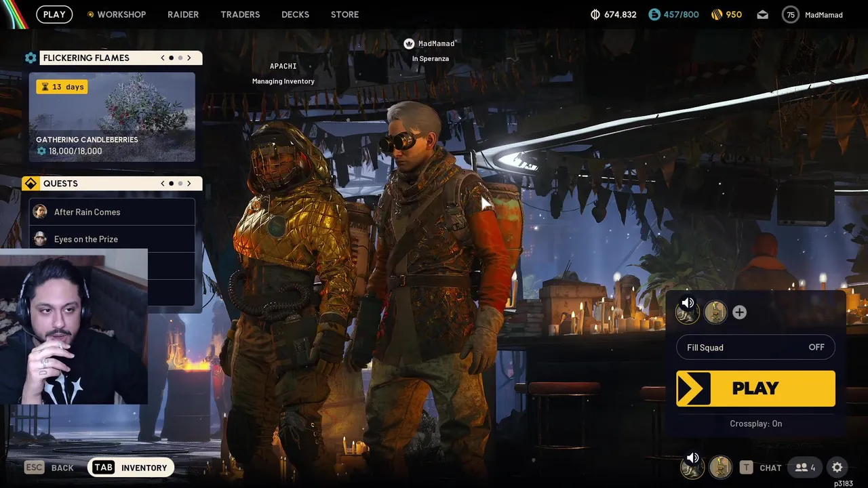Switch to the RAIDER tab
Screen dimensions: 868x488
(183, 14)
